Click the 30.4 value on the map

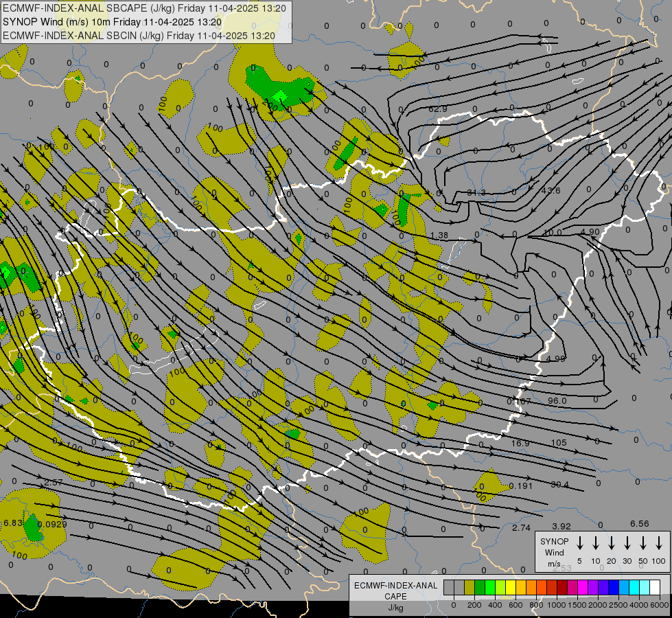click(x=559, y=485)
